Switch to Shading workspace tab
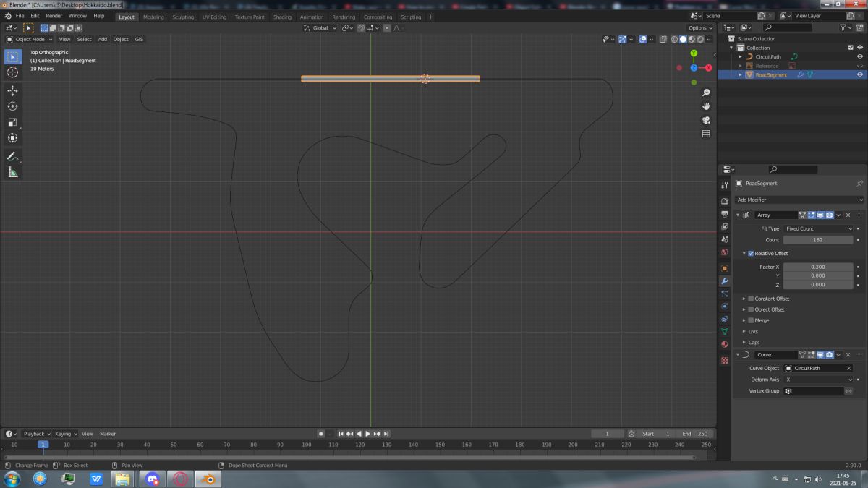Image resolution: width=868 pixels, height=488 pixels. [282, 17]
